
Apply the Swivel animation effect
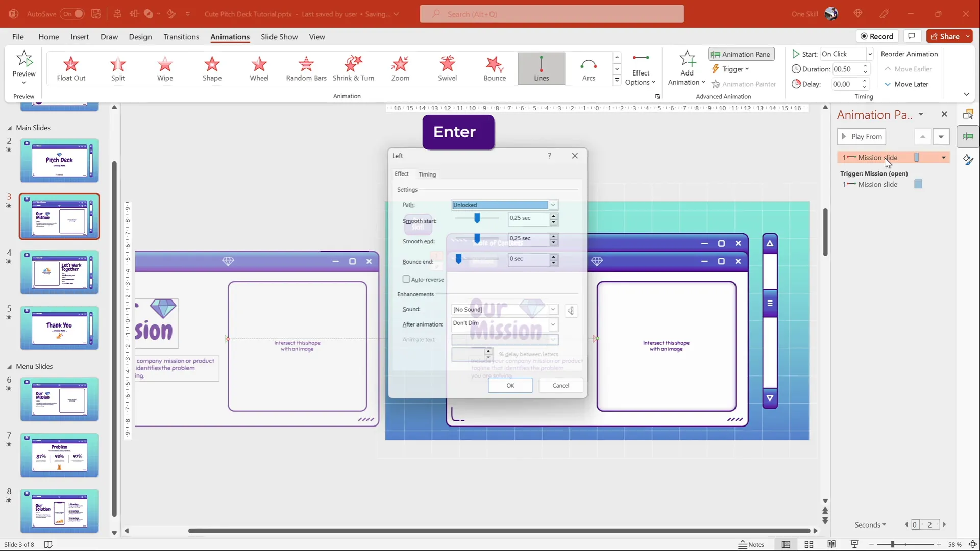[x=447, y=68]
